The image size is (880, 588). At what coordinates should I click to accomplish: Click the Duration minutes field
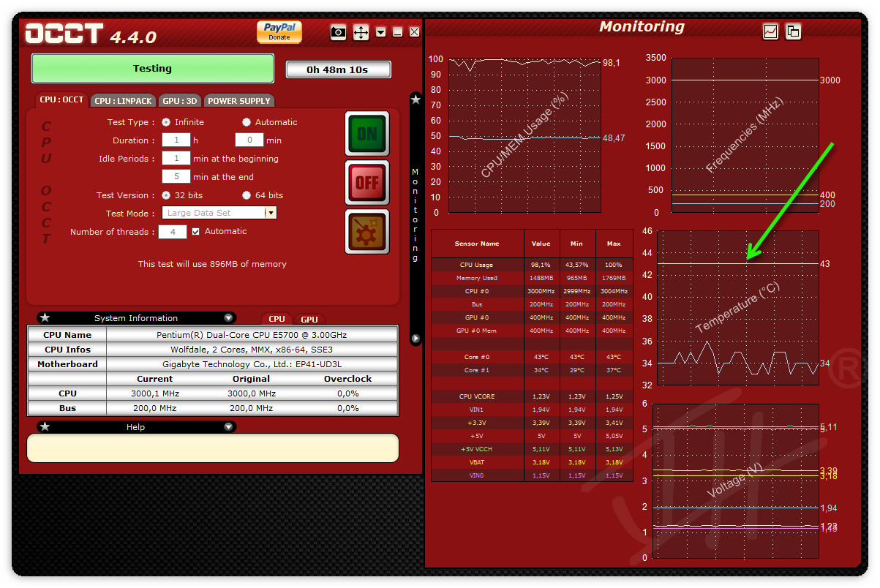pyautogui.click(x=249, y=140)
